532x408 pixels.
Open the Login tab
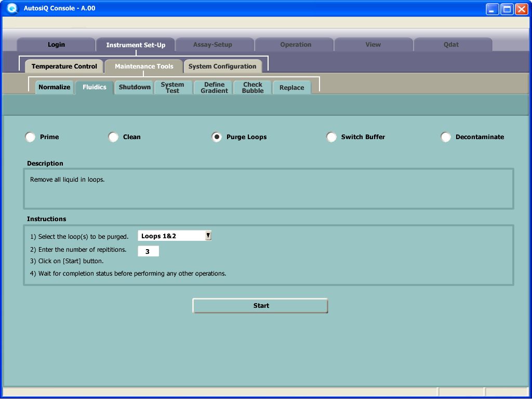coord(56,45)
